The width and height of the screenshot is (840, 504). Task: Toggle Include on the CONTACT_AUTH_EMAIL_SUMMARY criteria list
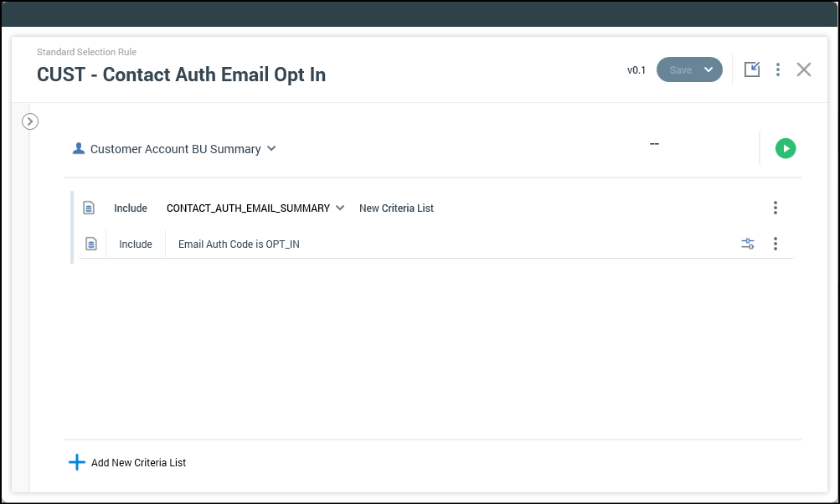(x=131, y=208)
